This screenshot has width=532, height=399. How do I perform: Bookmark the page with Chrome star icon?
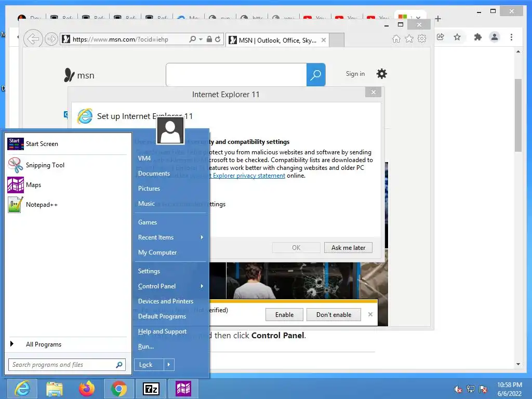tap(457, 37)
